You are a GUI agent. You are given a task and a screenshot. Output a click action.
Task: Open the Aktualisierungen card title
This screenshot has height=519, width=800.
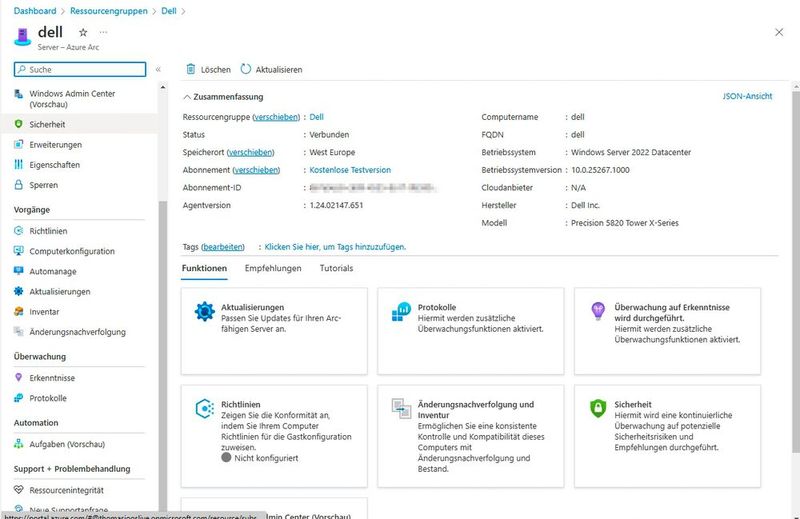click(x=253, y=307)
